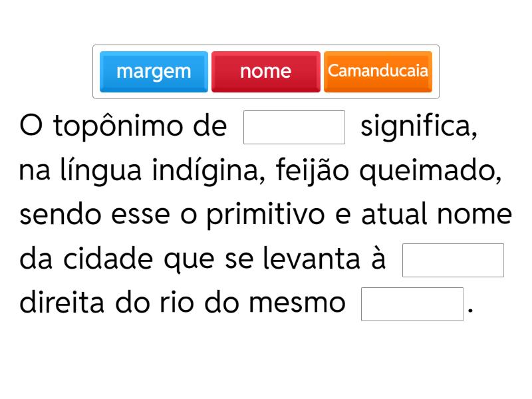Select the empty box after "levanta à"

click(x=453, y=260)
